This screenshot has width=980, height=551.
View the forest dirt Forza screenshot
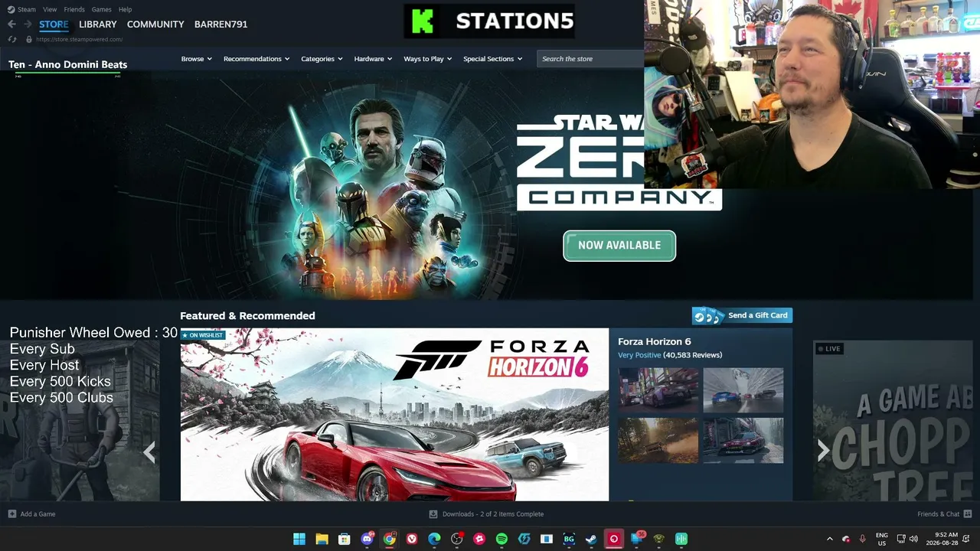658,440
